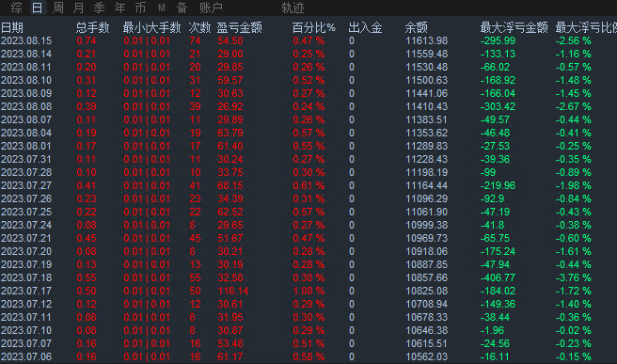This screenshot has width=617, height=364.
Task: Sort by the 余额 column header
Action: coord(416,27)
